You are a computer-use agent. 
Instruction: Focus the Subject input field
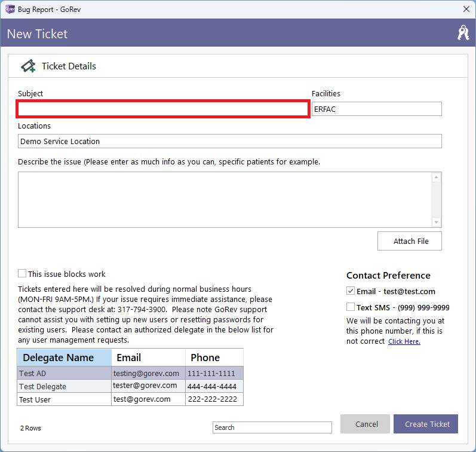pyautogui.click(x=163, y=109)
